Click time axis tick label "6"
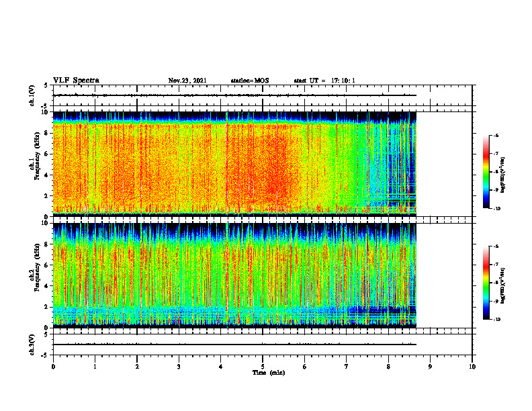532x411 pixels. pos(305,367)
